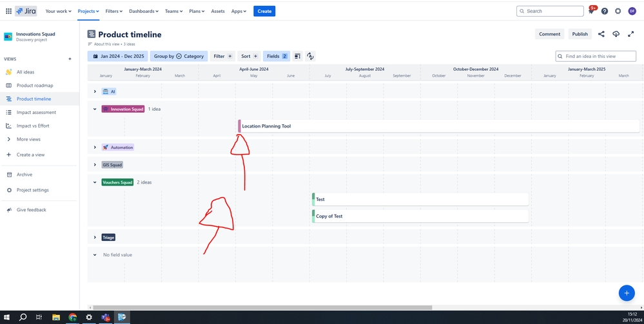Collapse the Innovation Squad group

(x=95, y=109)
